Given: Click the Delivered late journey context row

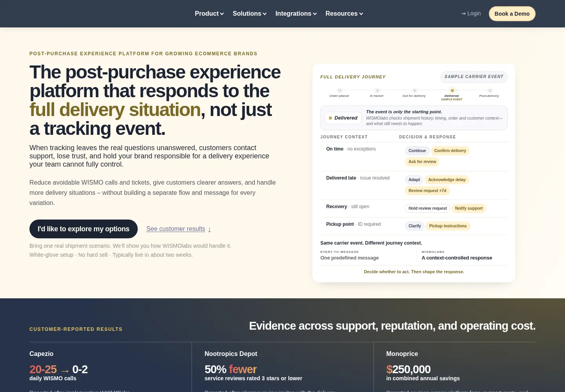Looking at the screenshot, I should (x=414, y=185).
